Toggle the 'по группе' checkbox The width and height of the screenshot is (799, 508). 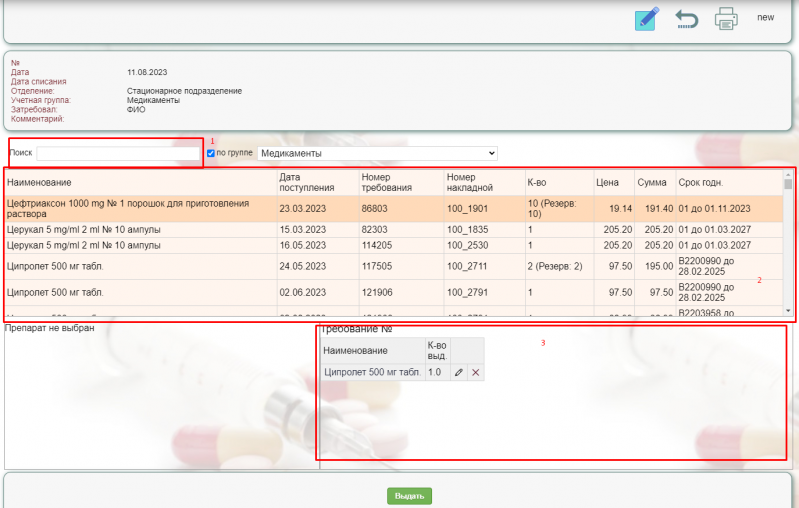tap(211, 153)
